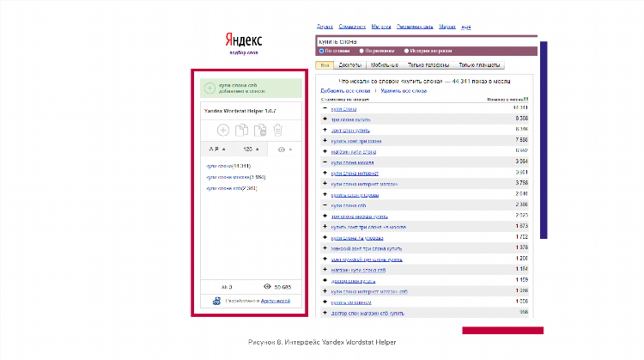This screenshot has height=360, width=644.
Task: Click the eye sort control in Helper panel
Action: coord(284,149)
